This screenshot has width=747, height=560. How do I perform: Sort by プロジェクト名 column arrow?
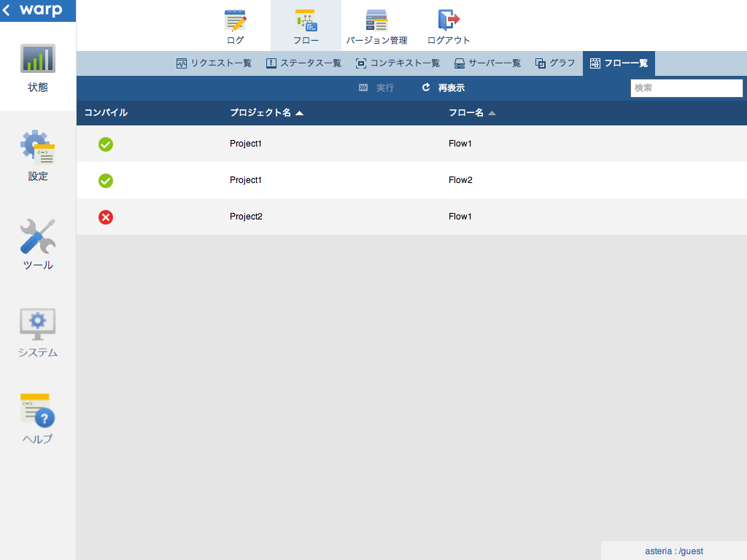299,113
